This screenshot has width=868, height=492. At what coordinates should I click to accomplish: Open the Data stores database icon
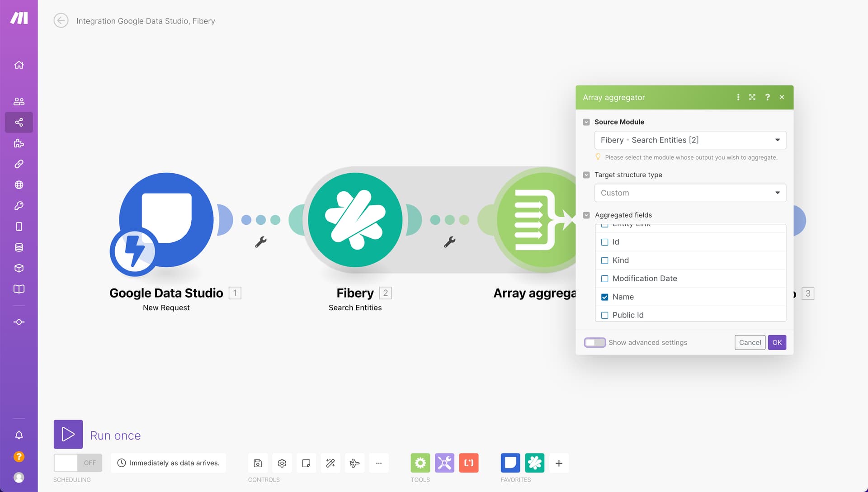19,247
